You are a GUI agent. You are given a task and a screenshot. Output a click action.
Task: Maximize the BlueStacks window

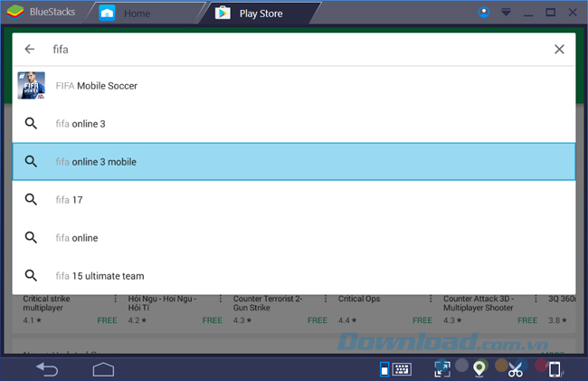[x=550, y=13]
